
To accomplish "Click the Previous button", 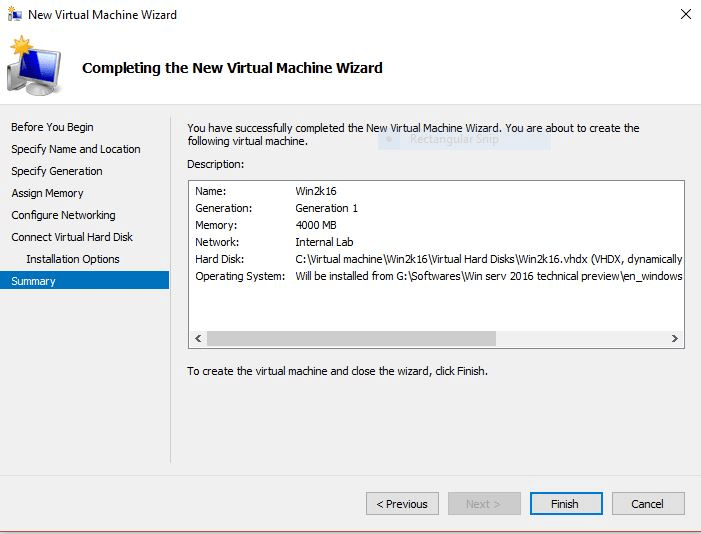I will tap(402, 504).
